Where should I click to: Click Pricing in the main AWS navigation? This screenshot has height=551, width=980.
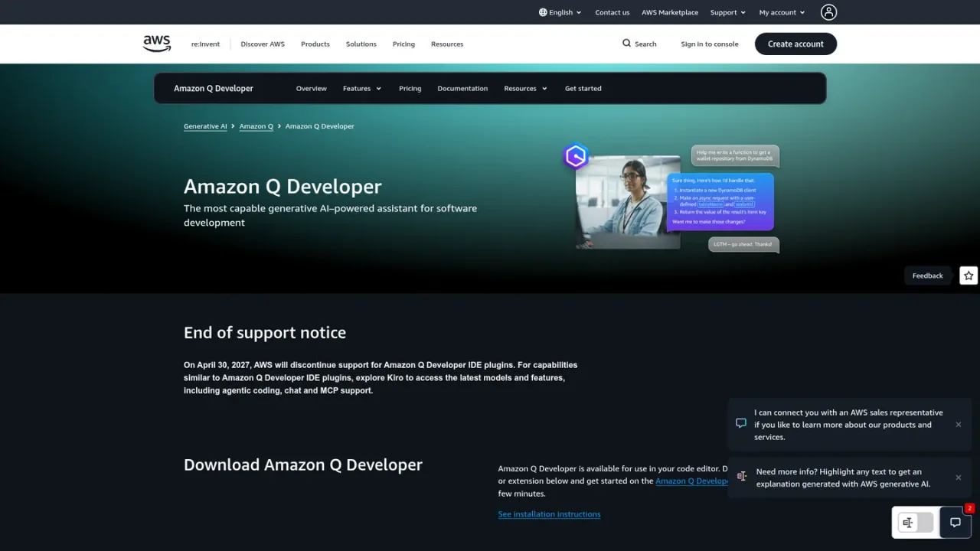coord(403,44)
